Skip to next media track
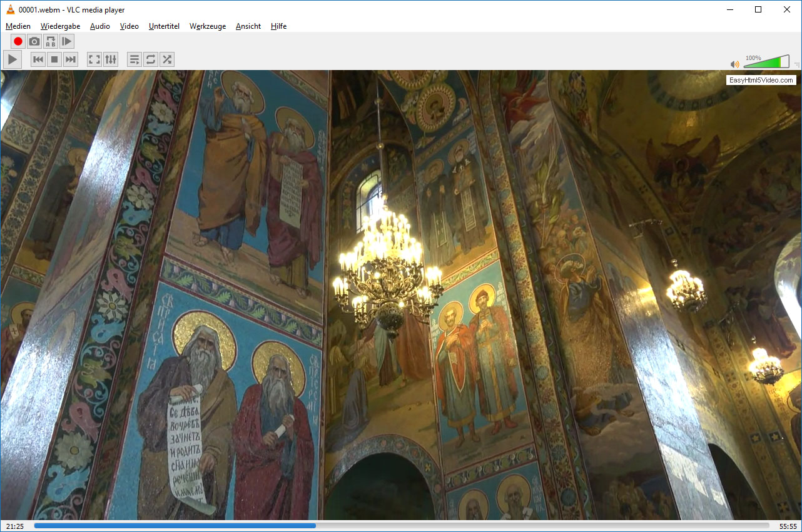802x532 pixels. click(71, 59)
